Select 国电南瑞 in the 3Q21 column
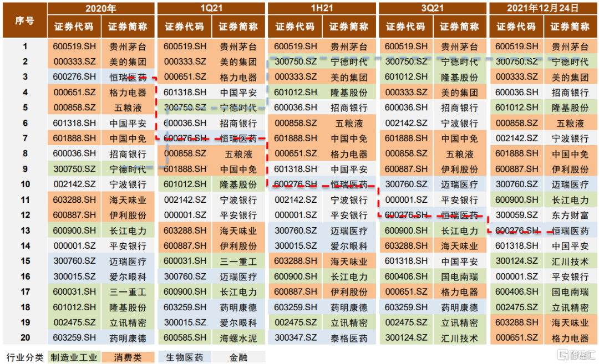Viewport: 599px width, 364px height. click(x=459, y=276)
